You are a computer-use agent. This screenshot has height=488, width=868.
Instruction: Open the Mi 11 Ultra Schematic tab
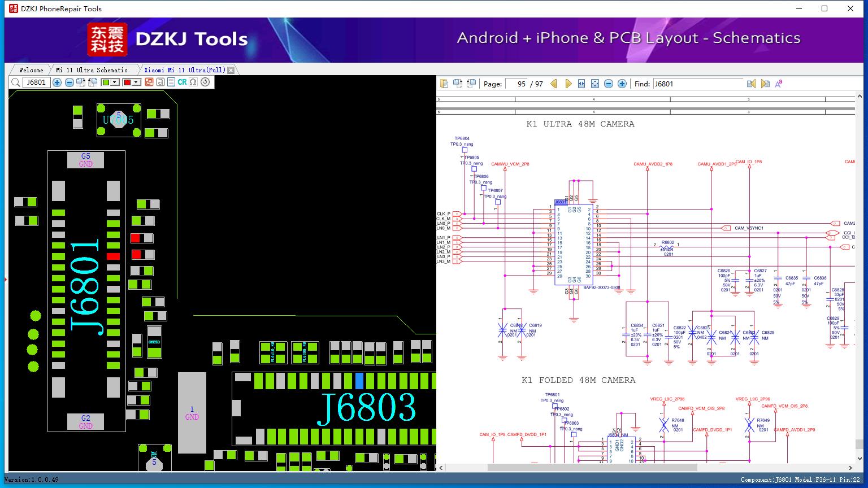(92, 70)
